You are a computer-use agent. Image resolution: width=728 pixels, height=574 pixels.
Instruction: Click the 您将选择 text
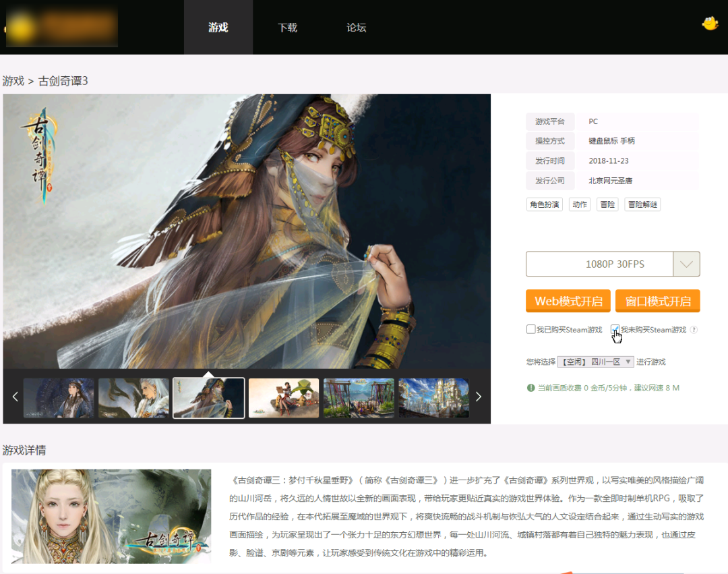[x=541, y=362]
